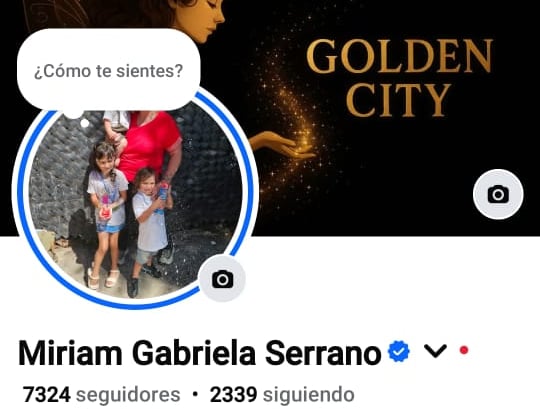Click the small bubble tail dots

pos(79,118)
